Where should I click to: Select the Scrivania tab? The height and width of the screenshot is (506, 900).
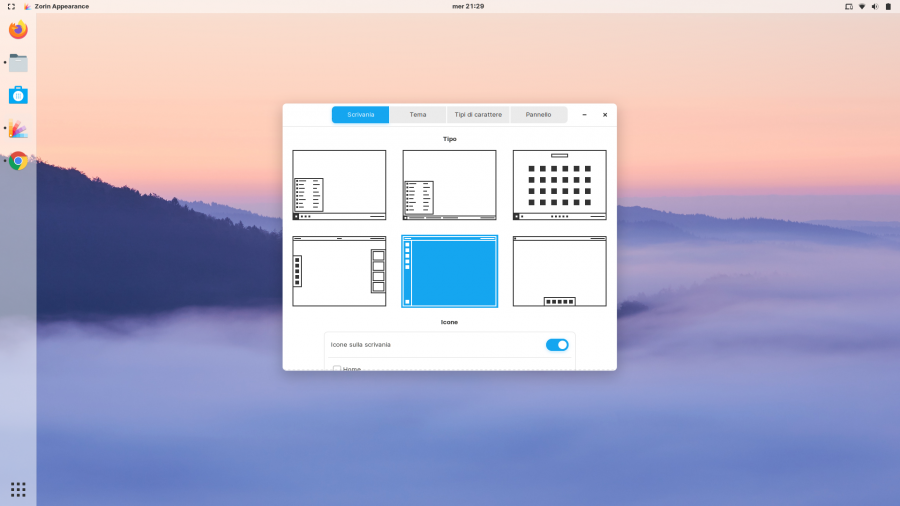(x=361, y=115)
